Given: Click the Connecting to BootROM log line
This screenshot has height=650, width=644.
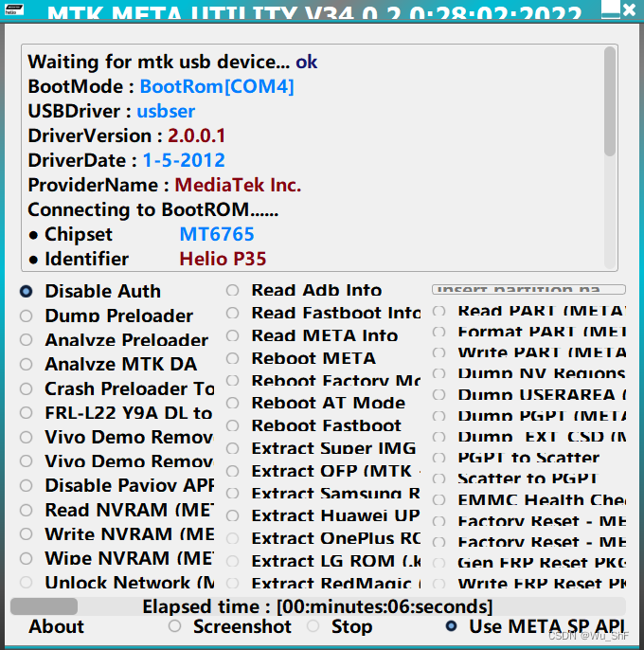Looking at the screenshot, I should pos(152,209).
